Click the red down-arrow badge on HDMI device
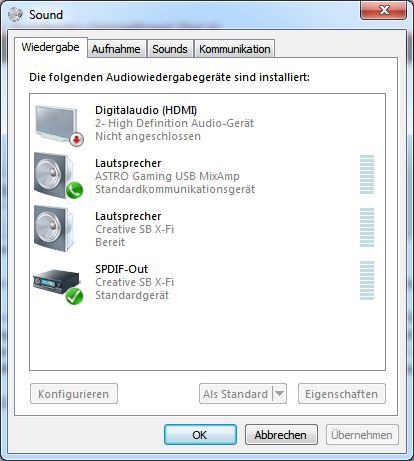Image resolution: width=414 pixels, height=461 pixels. tap(77, 140)
